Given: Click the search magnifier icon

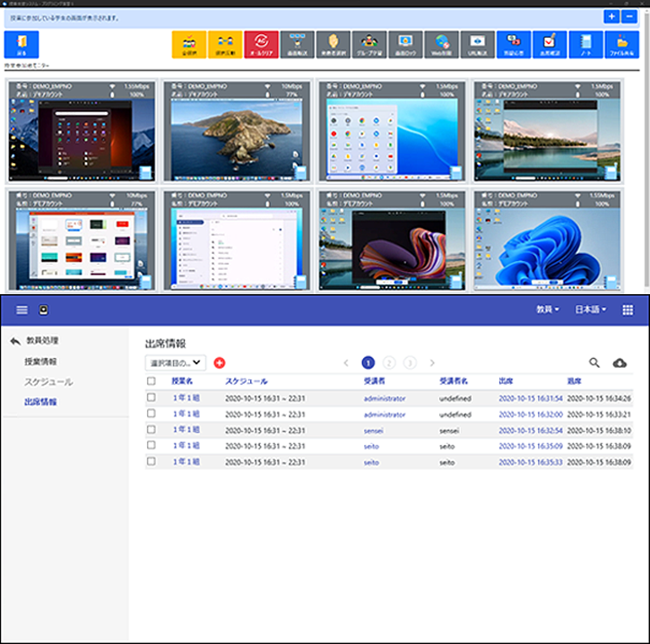Looking at the screenshot, I should pyautogui.click(x=594, y=362).
